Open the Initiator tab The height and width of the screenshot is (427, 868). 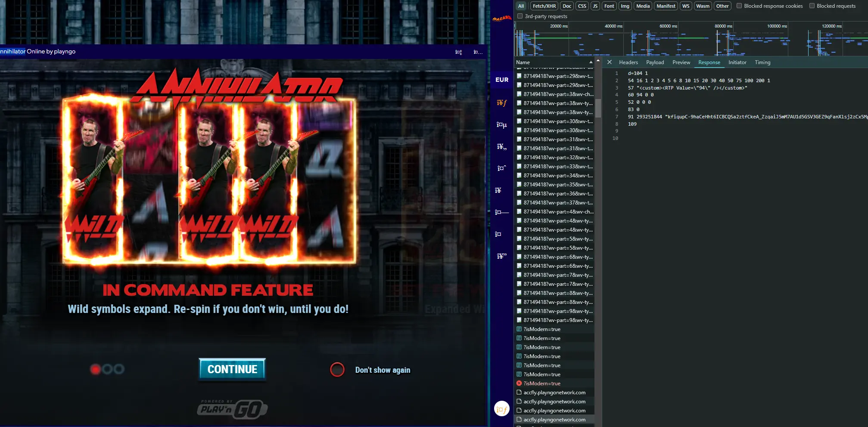click(x=737, y=62)
